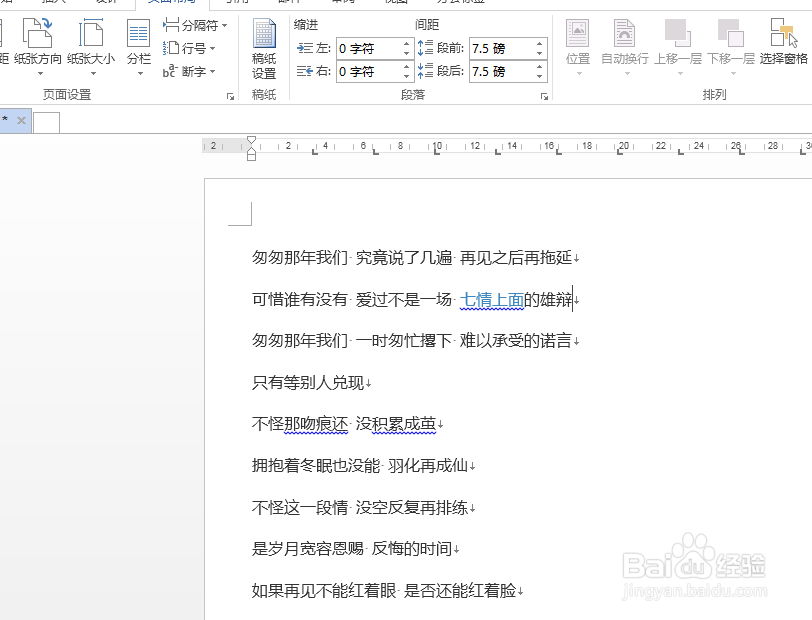Click the 下移一层 send backward icon
812x620 pixels.
[x=731, y=34]
